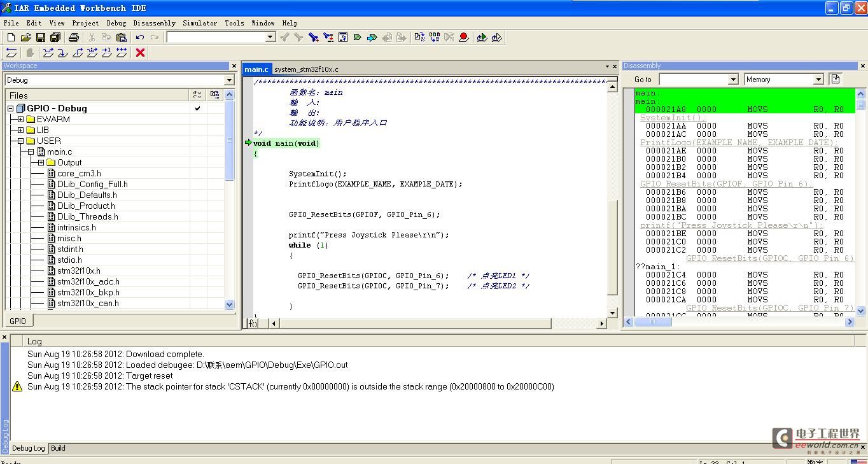The height and width of the screenshot is (464, 868).
Task: Expand the LIB folder
Action: [x=21, y=130]
